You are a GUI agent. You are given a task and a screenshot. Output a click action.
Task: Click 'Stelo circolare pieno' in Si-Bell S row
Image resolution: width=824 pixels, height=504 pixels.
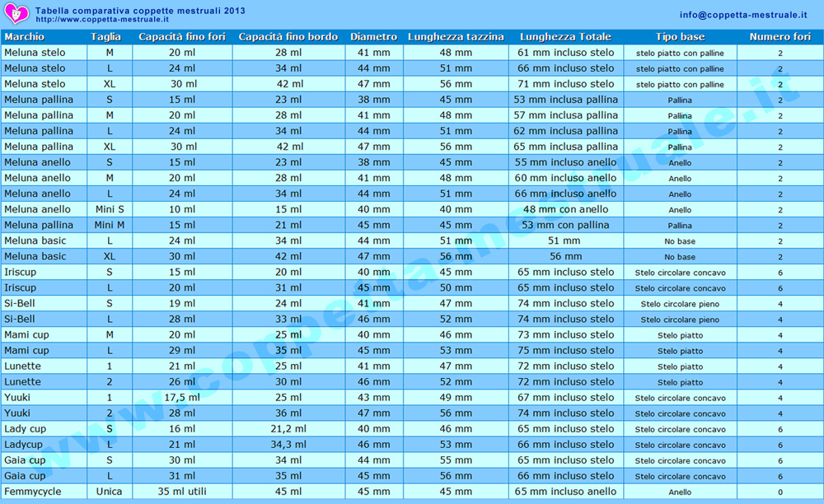coord(680,304)
